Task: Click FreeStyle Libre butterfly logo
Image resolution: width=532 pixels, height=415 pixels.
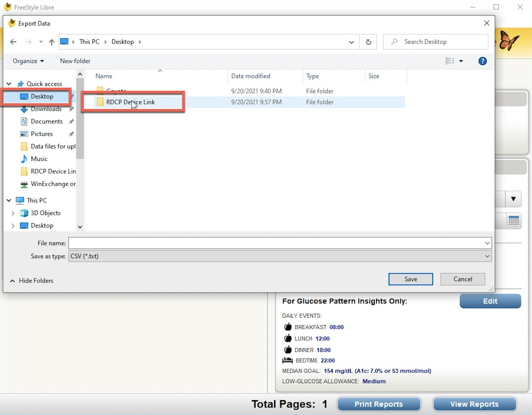Action: pos(509,40)
